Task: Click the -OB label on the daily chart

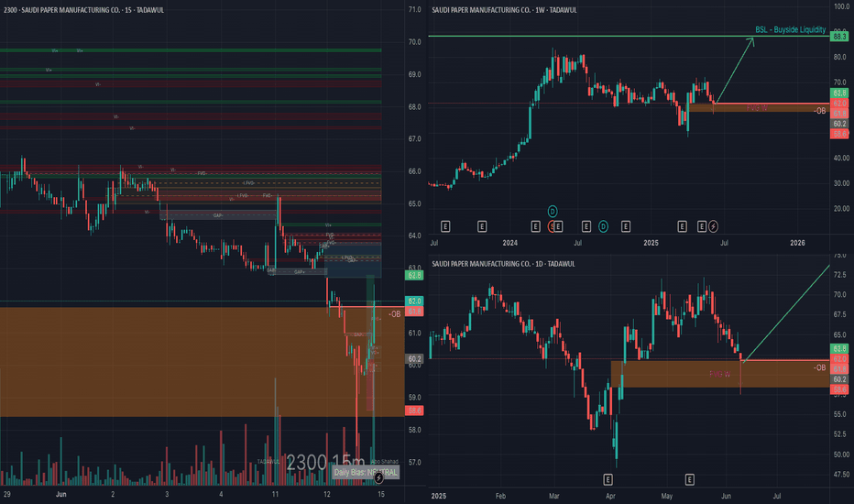Action: coord(820,367)
